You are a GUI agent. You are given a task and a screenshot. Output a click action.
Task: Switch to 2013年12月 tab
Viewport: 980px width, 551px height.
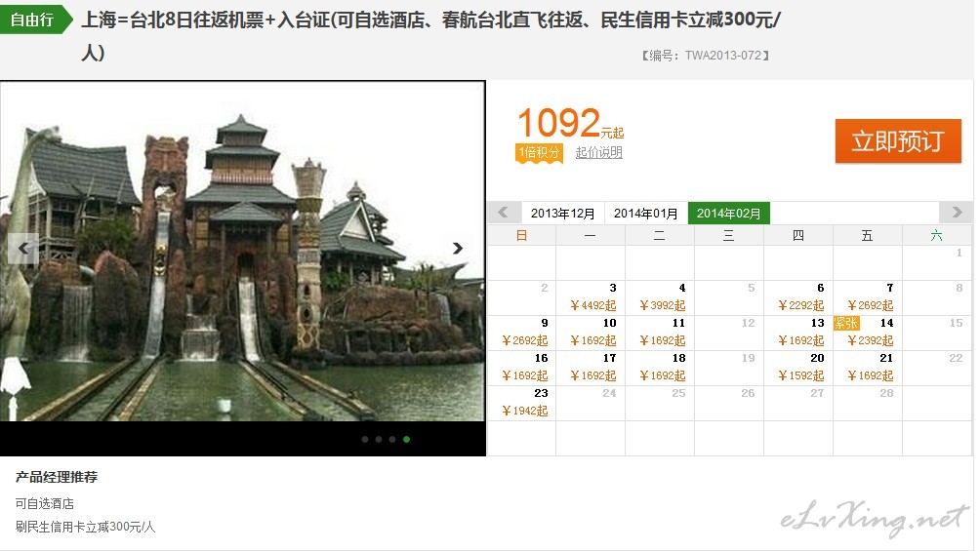pos(562,213)
